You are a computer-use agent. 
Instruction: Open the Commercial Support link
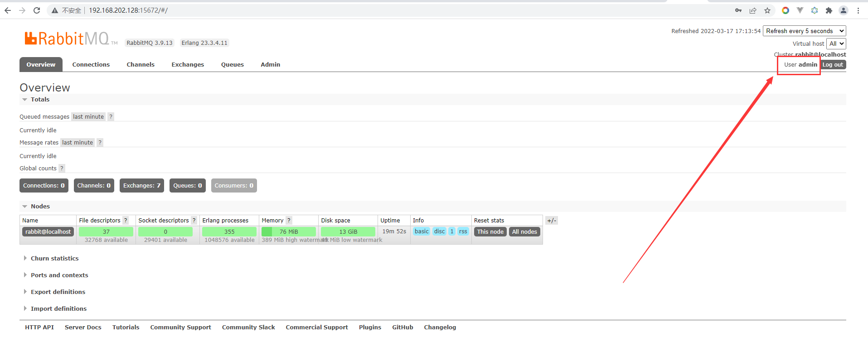(x=317, y=328)
